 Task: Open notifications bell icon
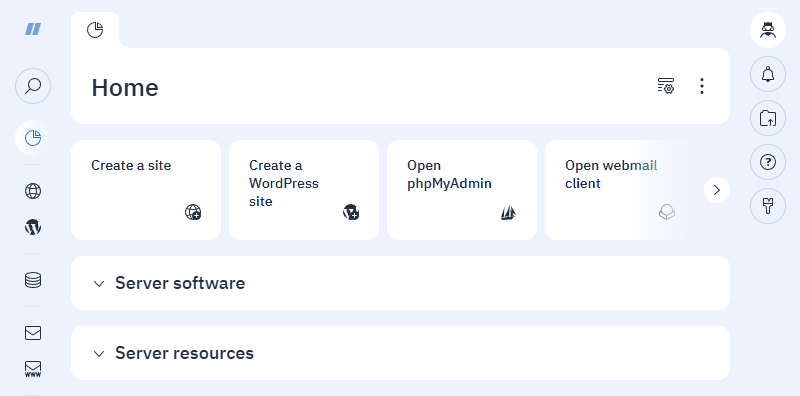point(768,74)
